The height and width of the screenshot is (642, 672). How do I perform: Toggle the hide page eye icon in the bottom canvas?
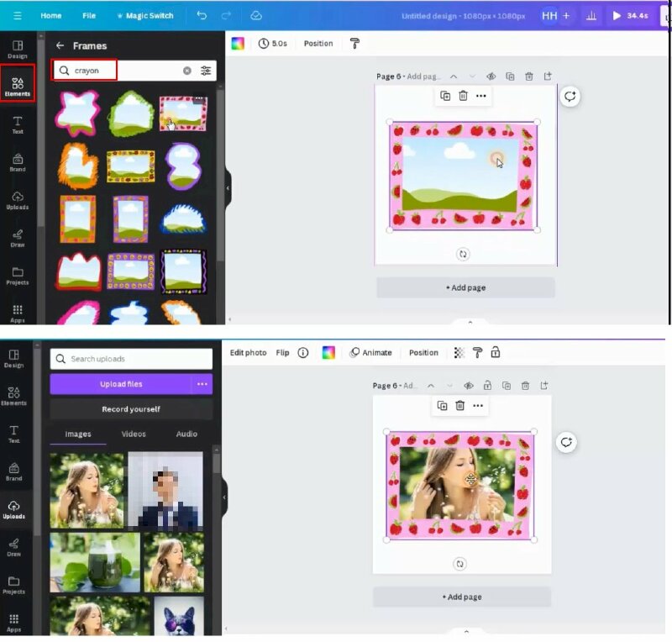(469, 386)
